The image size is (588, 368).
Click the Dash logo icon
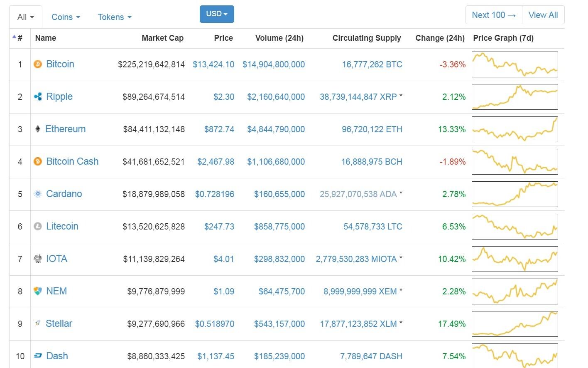(x=38, y=356)
